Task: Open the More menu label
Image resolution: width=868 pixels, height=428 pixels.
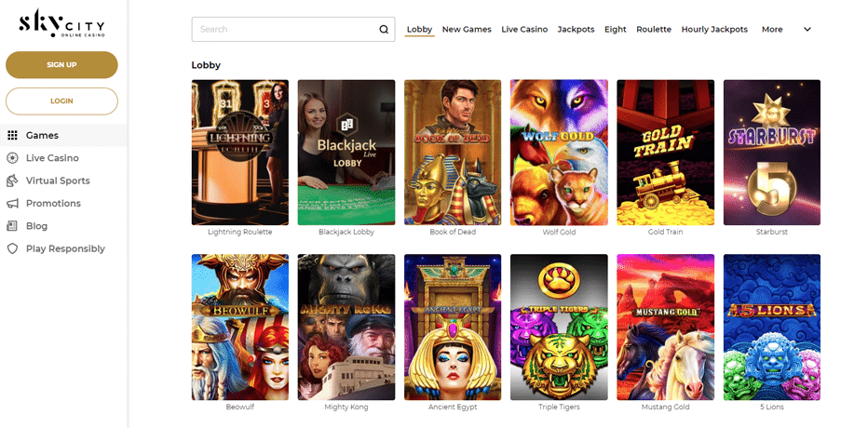Action: point(772,29)
